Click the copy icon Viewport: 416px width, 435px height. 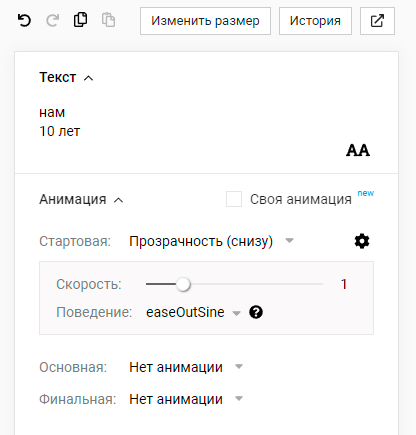click(x=80, y=20)
